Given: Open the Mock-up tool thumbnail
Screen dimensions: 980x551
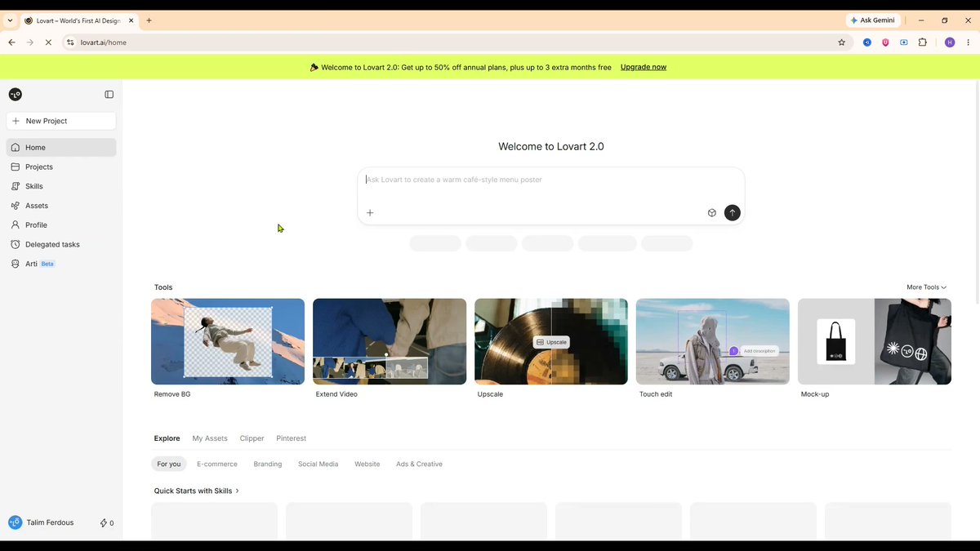Looking at the screenshot, I should coord(875,341).
